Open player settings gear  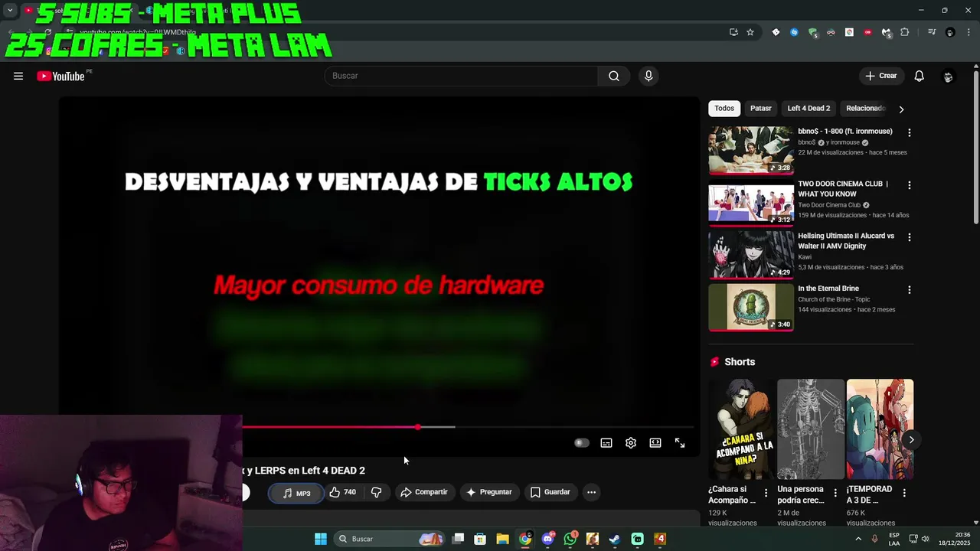tap(631, 443)
